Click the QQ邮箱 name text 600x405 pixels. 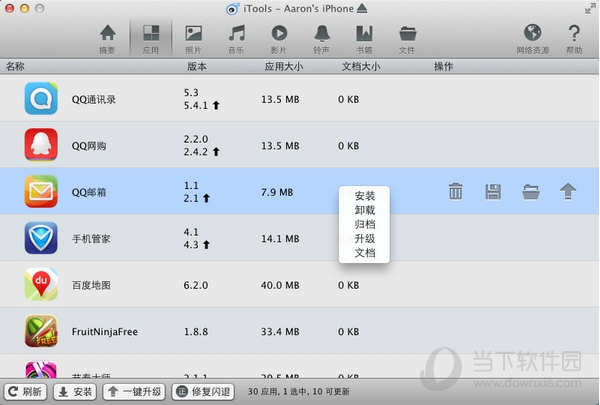click(89, 192)
